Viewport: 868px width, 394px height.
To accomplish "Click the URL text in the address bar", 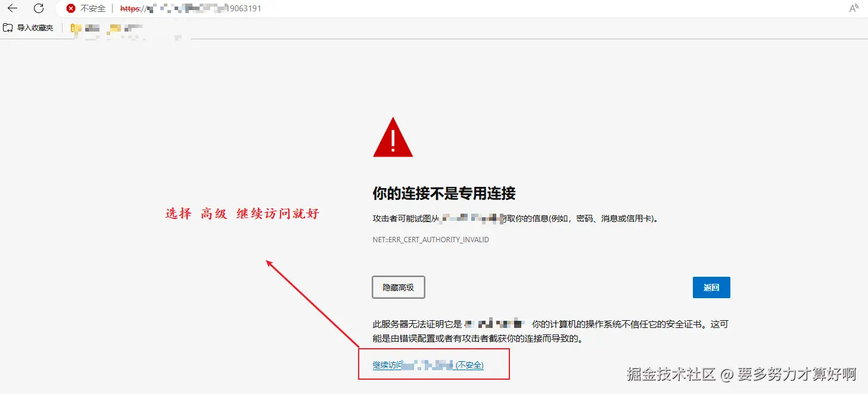I will [191, 9].
